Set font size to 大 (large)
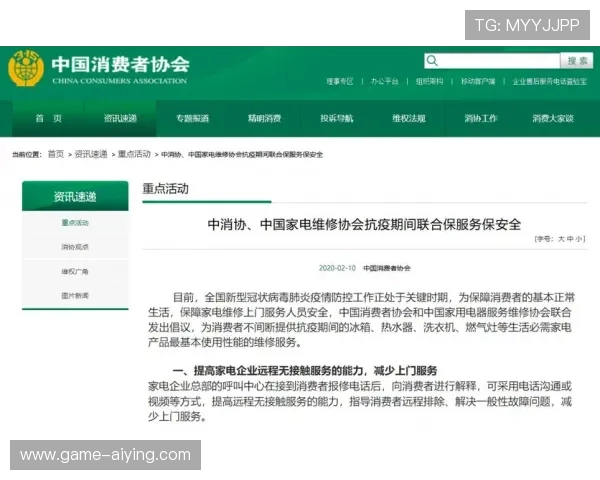Image resolution: width=600 pixels, height=480 pixels. (x=561, y=239)
